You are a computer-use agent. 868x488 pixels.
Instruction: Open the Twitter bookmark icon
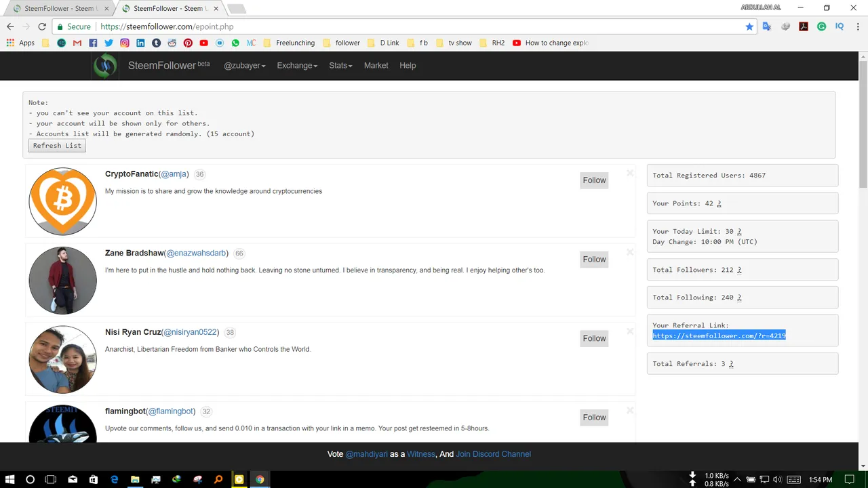click(108, 43)
